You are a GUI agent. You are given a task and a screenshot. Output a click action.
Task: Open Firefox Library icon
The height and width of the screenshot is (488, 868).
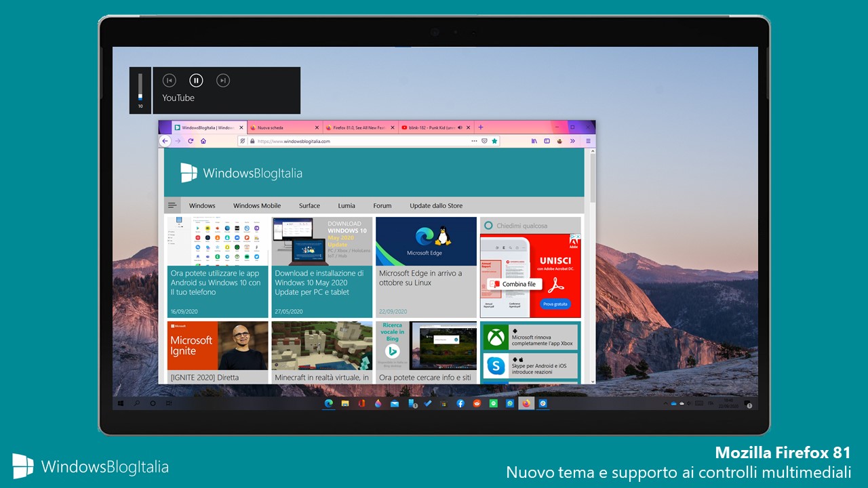point(534,141)
